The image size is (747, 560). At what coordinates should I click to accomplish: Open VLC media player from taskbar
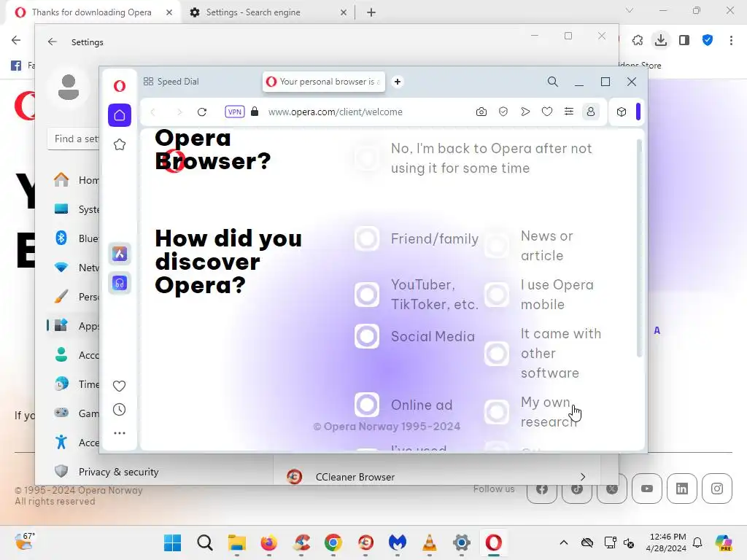[x=429, y=542]
